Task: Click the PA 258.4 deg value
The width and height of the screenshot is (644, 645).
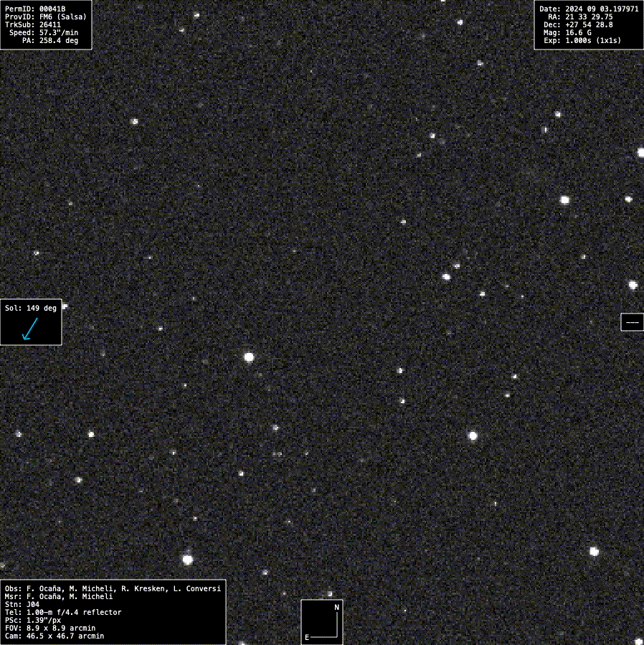Action: click(50, 41)
